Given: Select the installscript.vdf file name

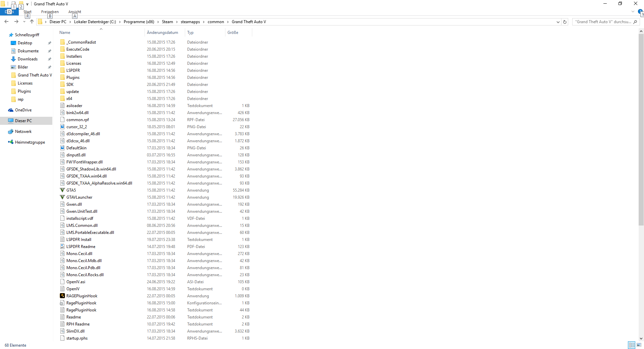Looking at the screenshot, I should coord(80,218).
